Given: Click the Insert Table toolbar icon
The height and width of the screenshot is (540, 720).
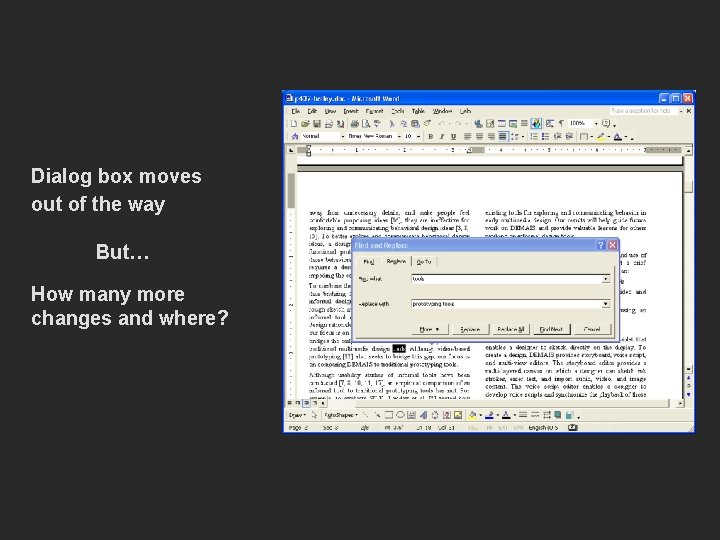Looking at the screenshot, I should click(x=502, y=124).
